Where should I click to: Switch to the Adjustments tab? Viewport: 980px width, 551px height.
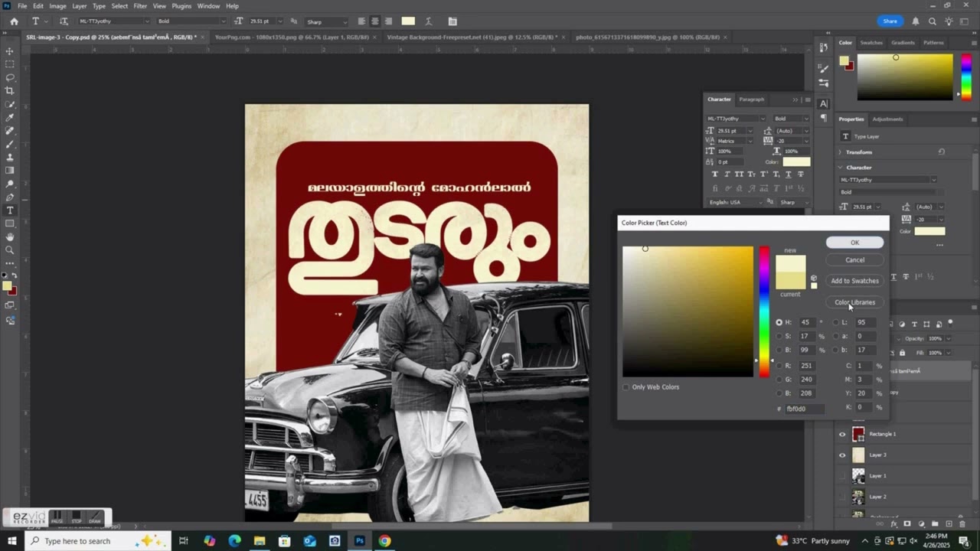[887, 119]
